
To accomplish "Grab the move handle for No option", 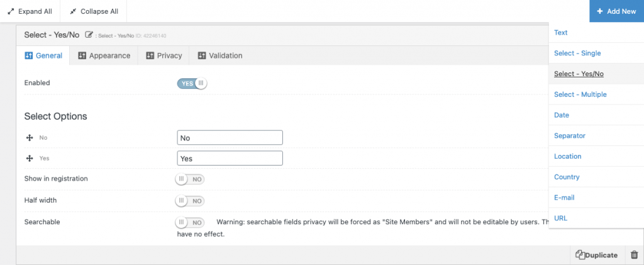I will tap(30, 138).
